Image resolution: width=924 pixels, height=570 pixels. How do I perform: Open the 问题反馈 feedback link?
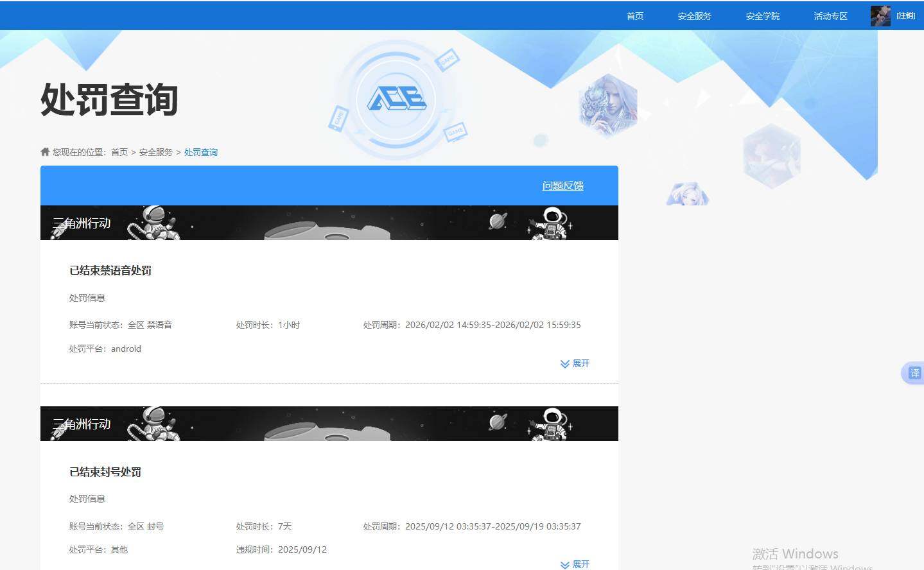(562, 186)
